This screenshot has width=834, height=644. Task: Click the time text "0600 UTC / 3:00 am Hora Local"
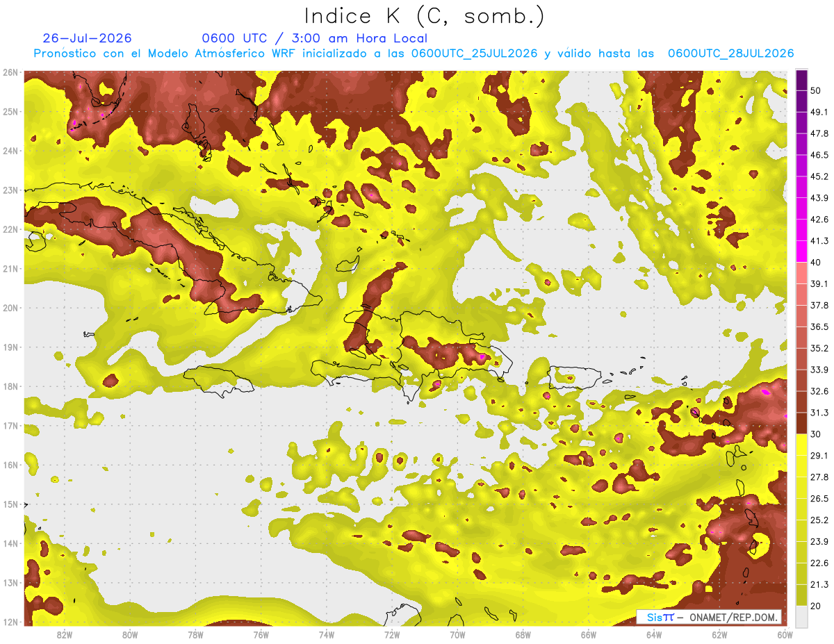pyautogui.click(x=314, y=38)
